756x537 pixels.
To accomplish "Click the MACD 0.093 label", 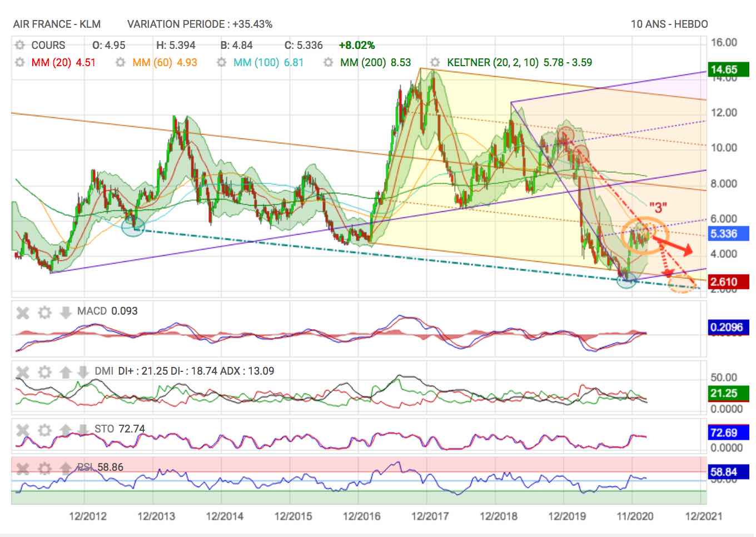I will coord(107,311).
